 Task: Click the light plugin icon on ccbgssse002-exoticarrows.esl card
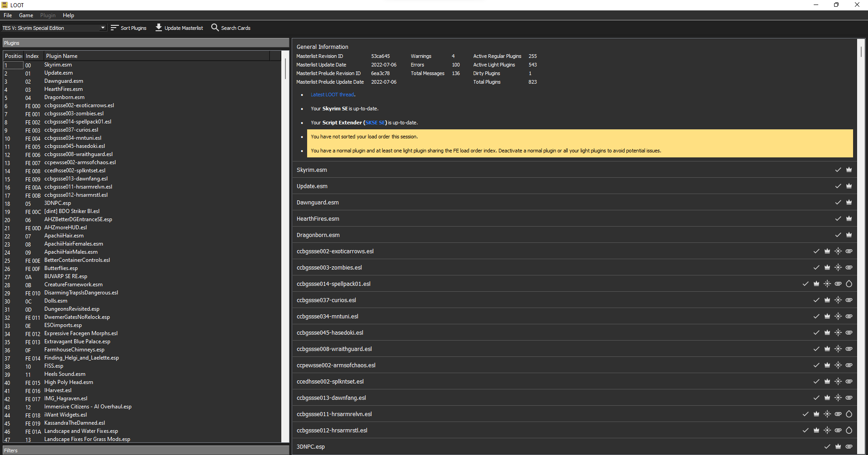coord(838,251)
